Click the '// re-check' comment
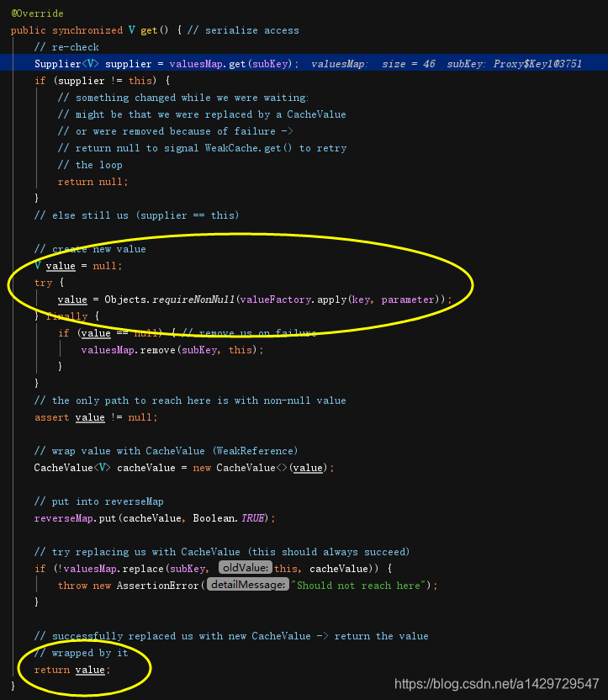Screen dimensions: 608x700 point(66,47)
